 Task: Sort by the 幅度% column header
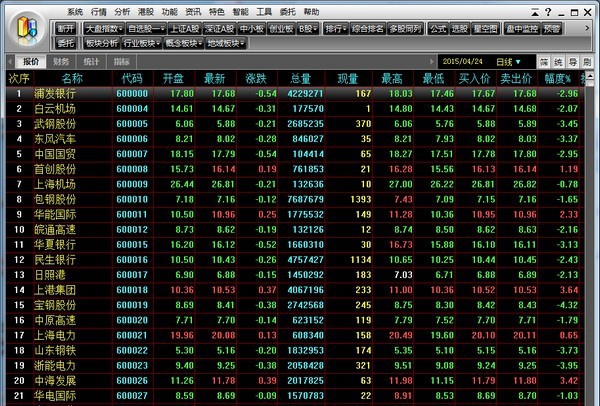coord(558,78)
